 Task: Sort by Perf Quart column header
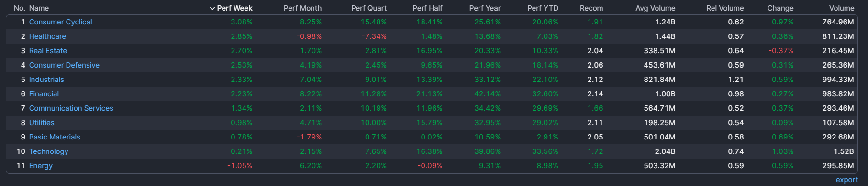pos(369,8)
